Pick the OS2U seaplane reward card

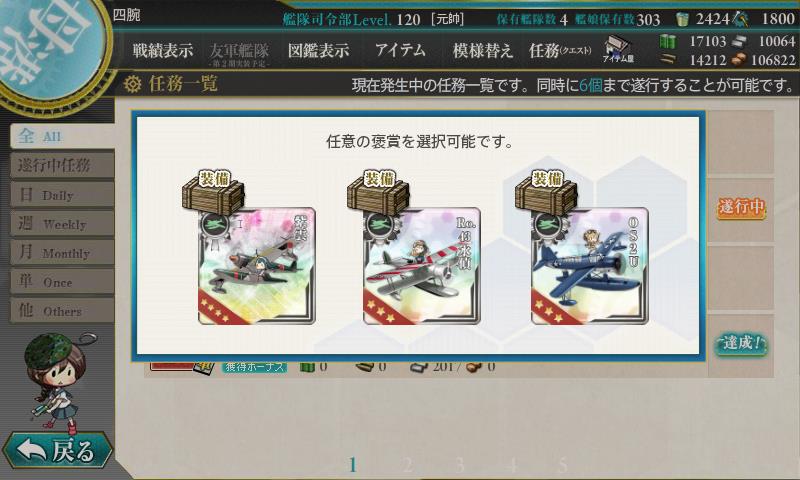coord(589,266)
